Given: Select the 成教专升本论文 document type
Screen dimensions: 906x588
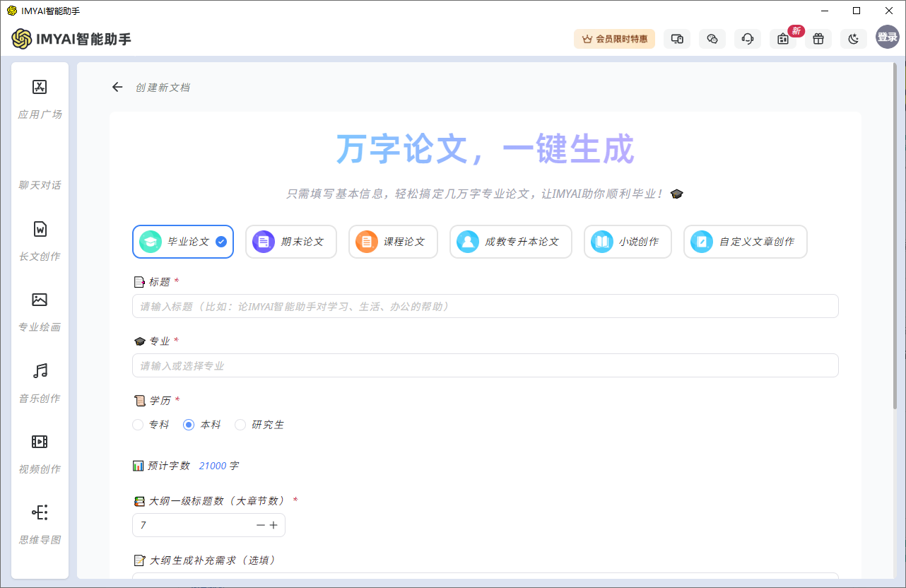Looking at the screenshot, I should [511, 242].
